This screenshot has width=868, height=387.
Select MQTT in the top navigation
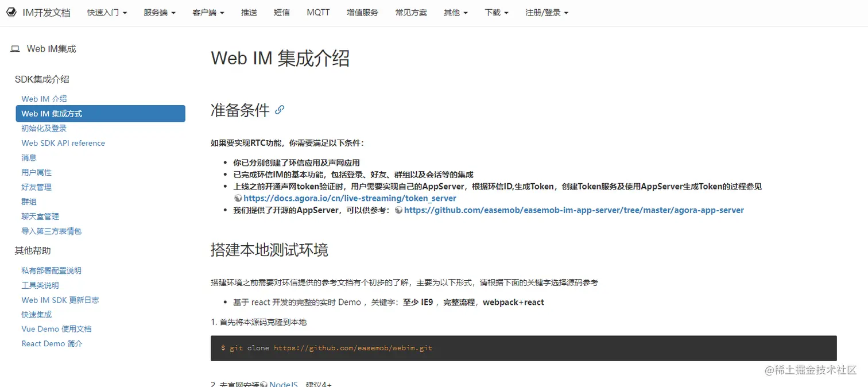[x=318, y=13]
